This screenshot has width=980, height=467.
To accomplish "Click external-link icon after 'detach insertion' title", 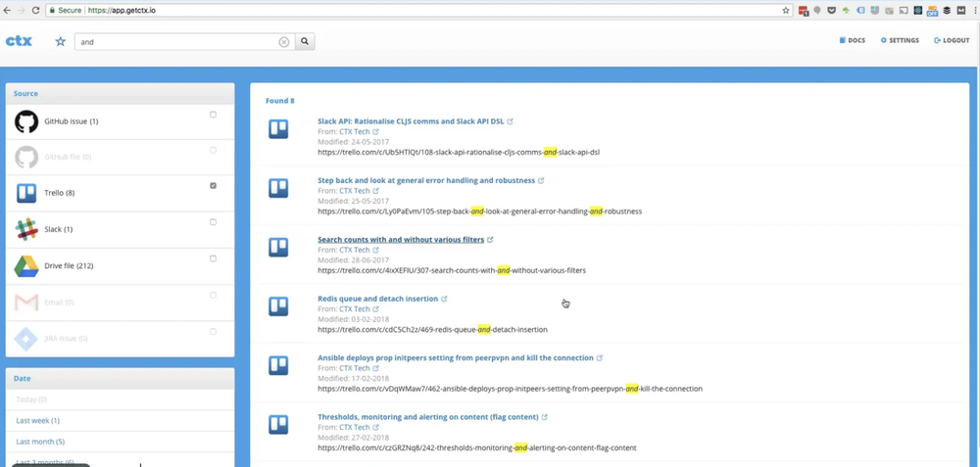I will pos(444,299).
